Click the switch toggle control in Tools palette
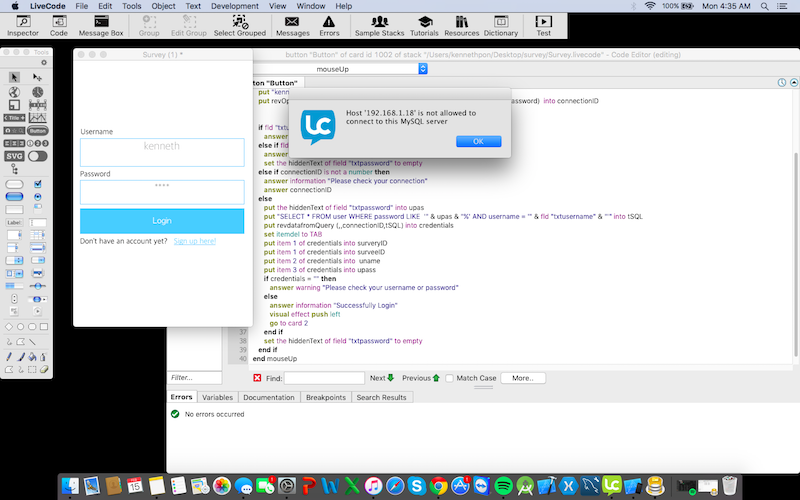This screenshot has height=500, width=800. click(38, 156)
